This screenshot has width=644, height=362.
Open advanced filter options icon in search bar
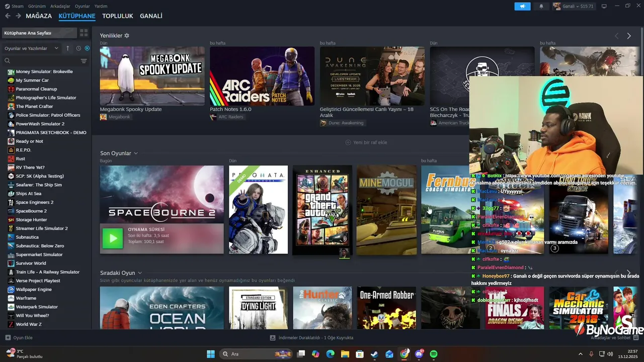click(84, 61)
